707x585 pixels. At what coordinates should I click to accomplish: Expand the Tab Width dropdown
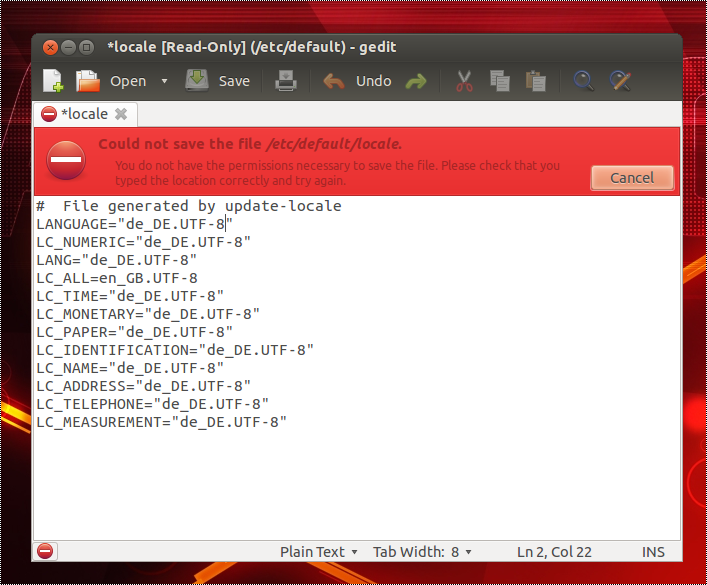422,552
